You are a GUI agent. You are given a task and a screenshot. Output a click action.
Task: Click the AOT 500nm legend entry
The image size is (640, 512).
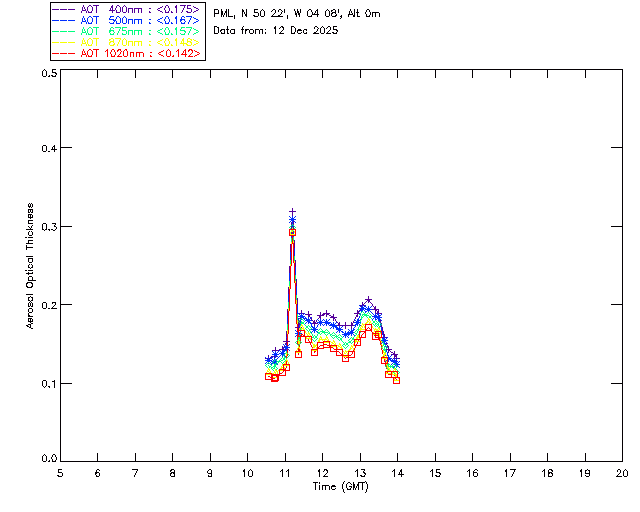[128, 20]
